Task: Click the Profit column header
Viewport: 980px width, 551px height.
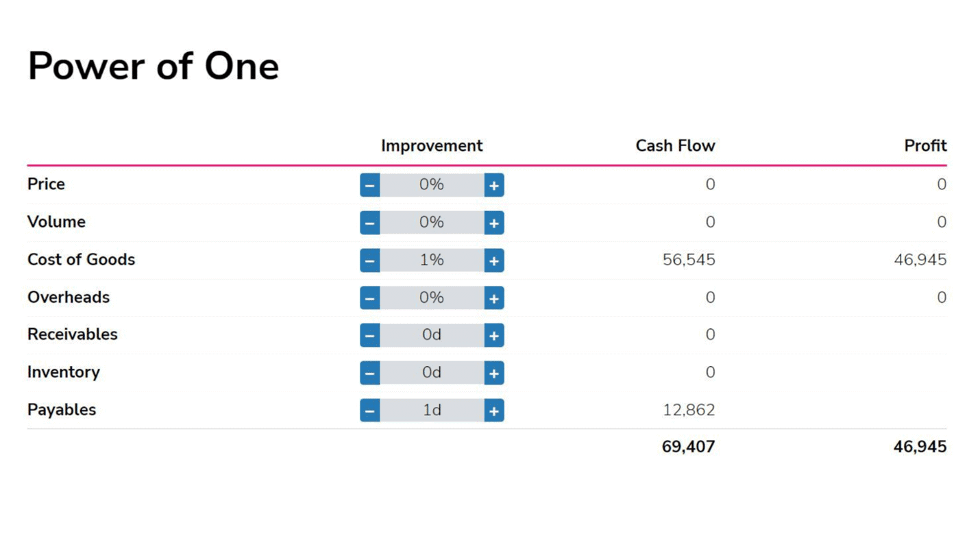Action: 925,146
